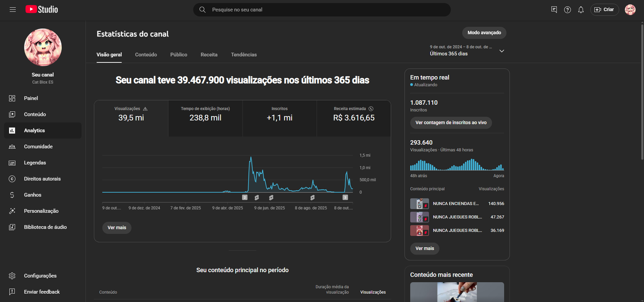Click the Conteúdo mais recente video thumbnail
Image resolution: width=644 pixels, height=302 pixels.
pyautogui.click(x=457, y=292)
